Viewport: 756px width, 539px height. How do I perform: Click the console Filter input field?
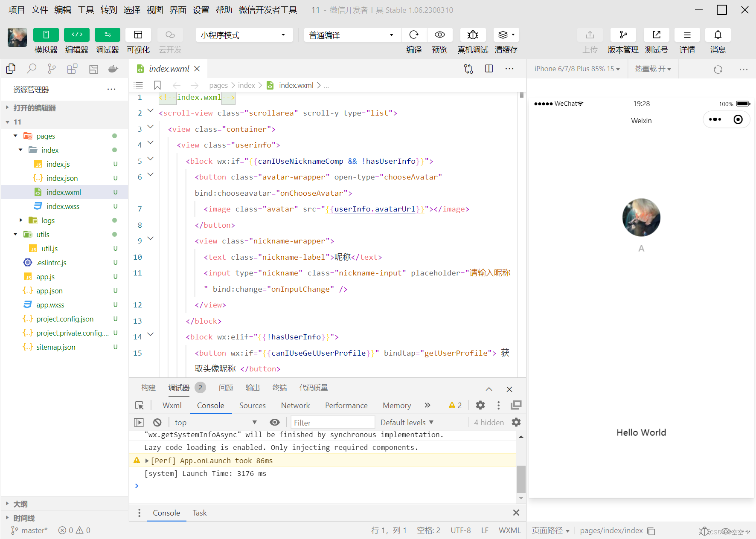(x=333, y=423)
